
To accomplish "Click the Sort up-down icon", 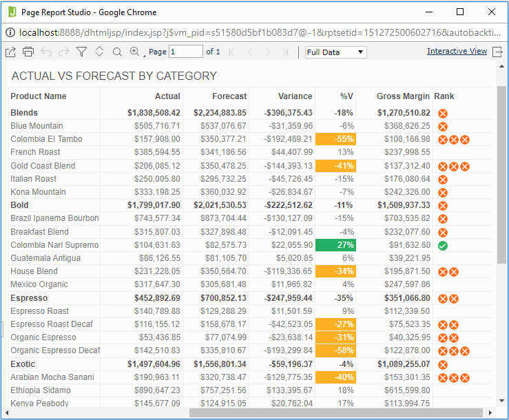I will pos(99,52).
